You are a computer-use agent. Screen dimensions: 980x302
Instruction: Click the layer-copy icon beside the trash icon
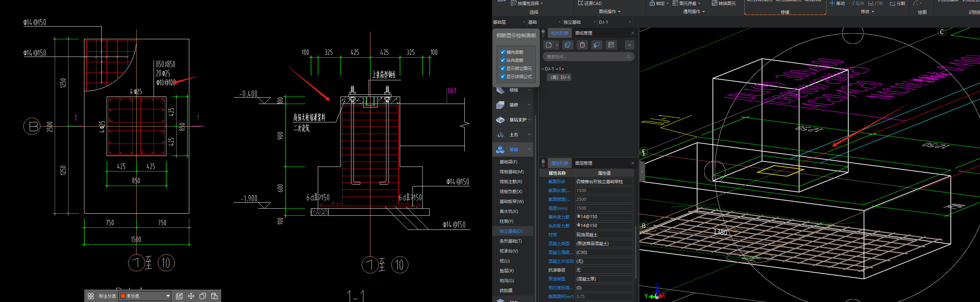point(596,45)
